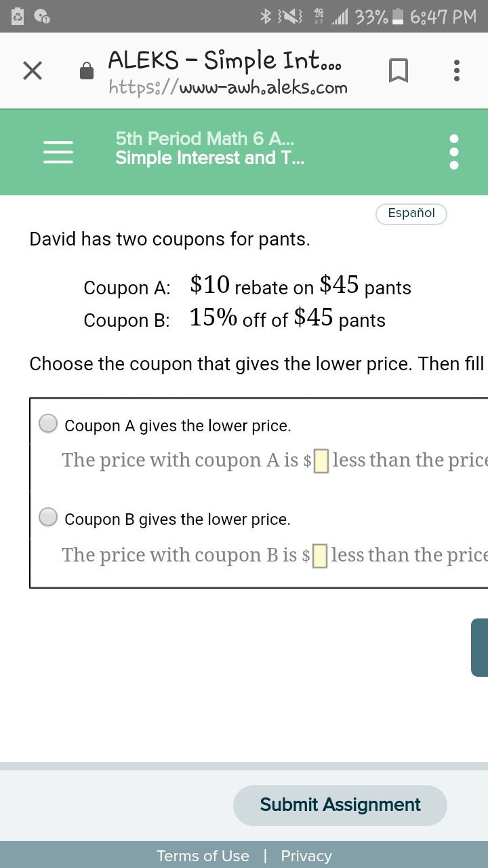Open the browser three-dot overflow menu

(457, 71)
